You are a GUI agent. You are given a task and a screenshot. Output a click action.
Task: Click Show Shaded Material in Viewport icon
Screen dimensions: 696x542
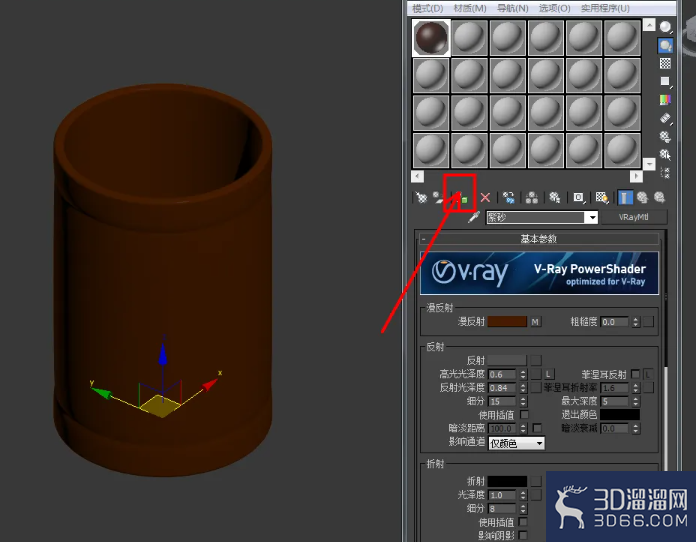point(602,198)
